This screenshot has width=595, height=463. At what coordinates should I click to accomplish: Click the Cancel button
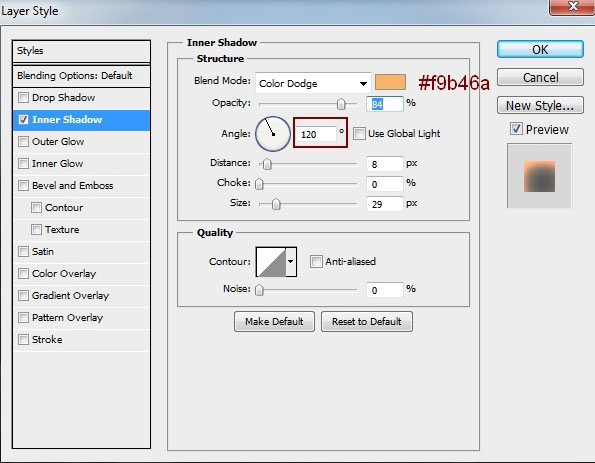point(540,77)
